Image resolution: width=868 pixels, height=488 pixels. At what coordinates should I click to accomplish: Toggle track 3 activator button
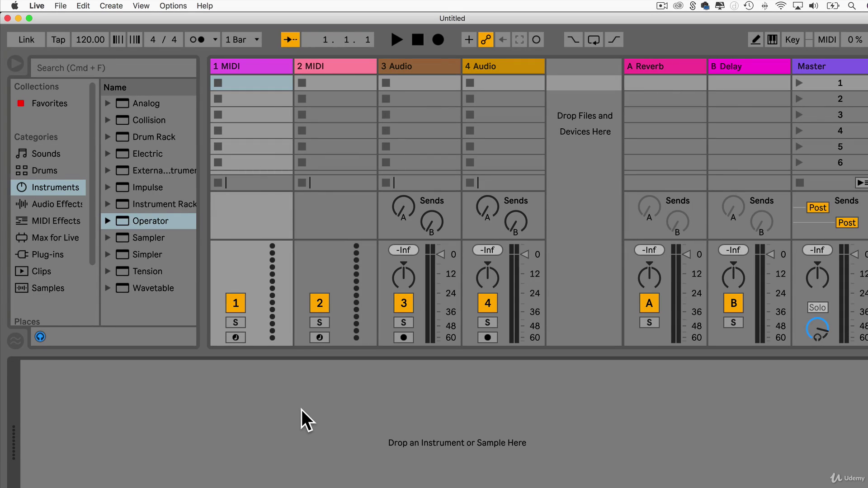coord(404,303)
